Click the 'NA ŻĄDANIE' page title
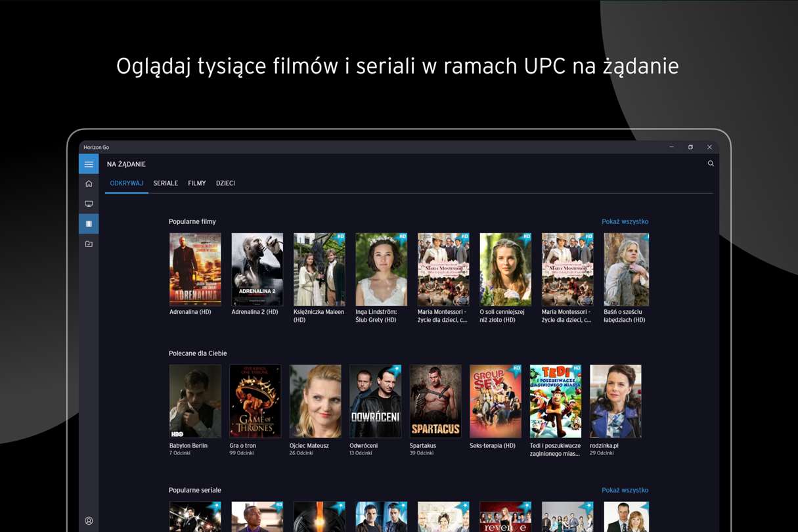Viewport: 798px width, 532px height. point(126,164)
